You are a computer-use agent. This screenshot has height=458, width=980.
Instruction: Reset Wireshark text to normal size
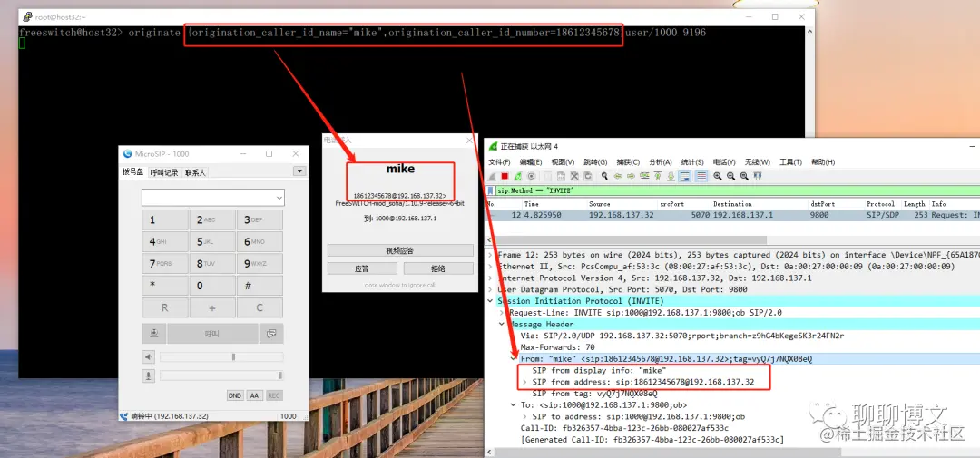pyautogui.click(x=744, y=176)
